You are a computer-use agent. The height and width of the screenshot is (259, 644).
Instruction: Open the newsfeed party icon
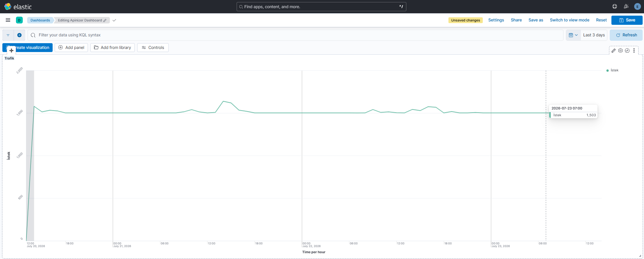coord(626,6)
